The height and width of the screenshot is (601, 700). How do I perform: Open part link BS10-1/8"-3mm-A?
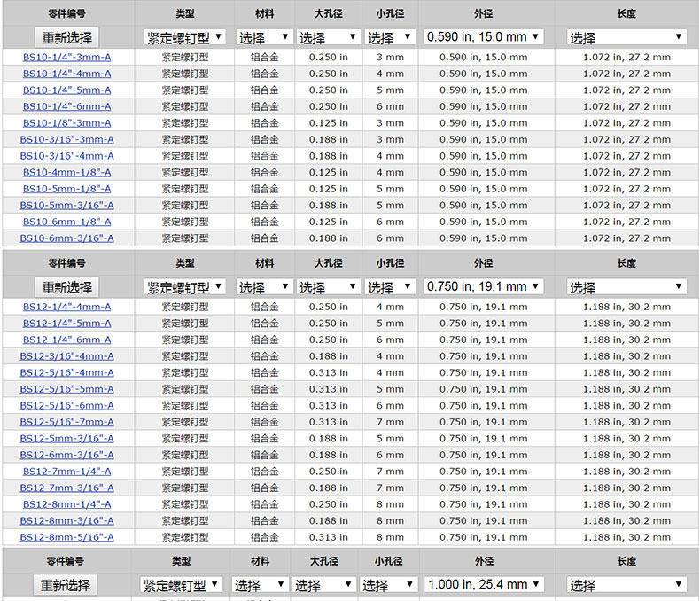coord(67,123)
